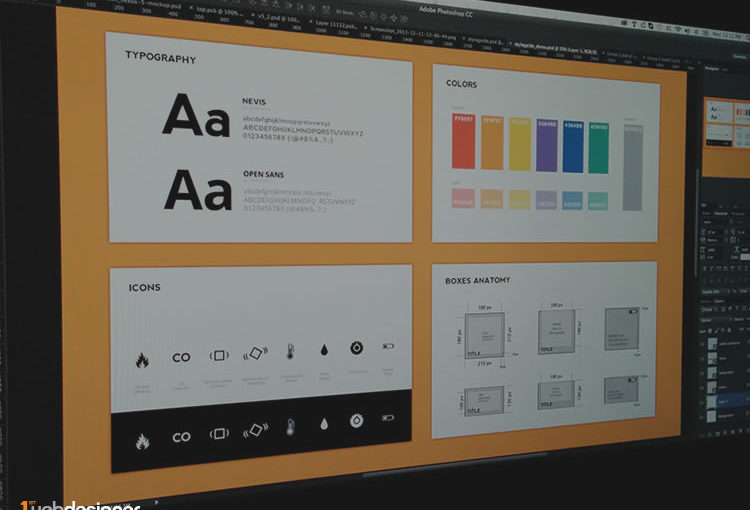This screenshot has width=750, height=510.
Task: Select the thermometer icon in the light row
Action: click(x=290, y=352)
